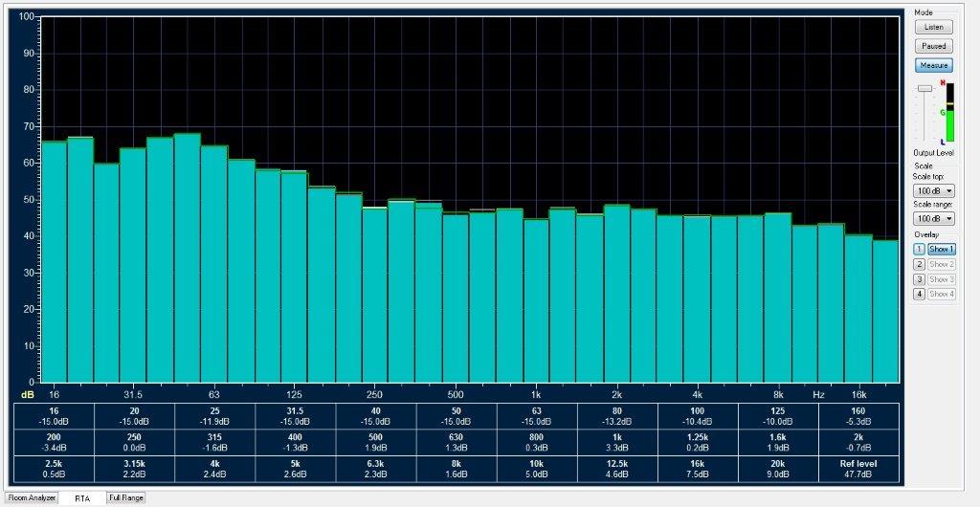The width and height of the screenshot is (980, 507).
Task: Click the 250 Hz band cell
Action: click(135, 442)
